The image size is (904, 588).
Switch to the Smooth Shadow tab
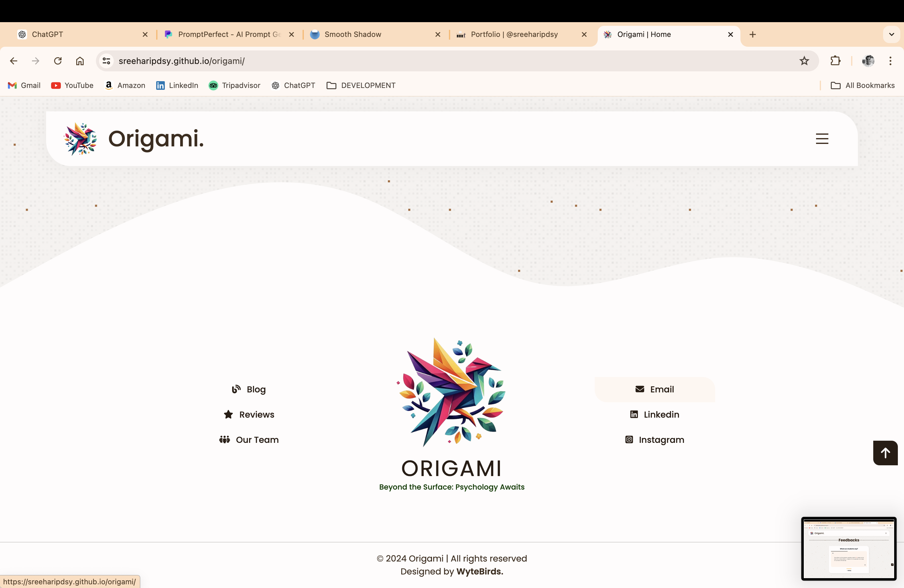click(352, 34)
